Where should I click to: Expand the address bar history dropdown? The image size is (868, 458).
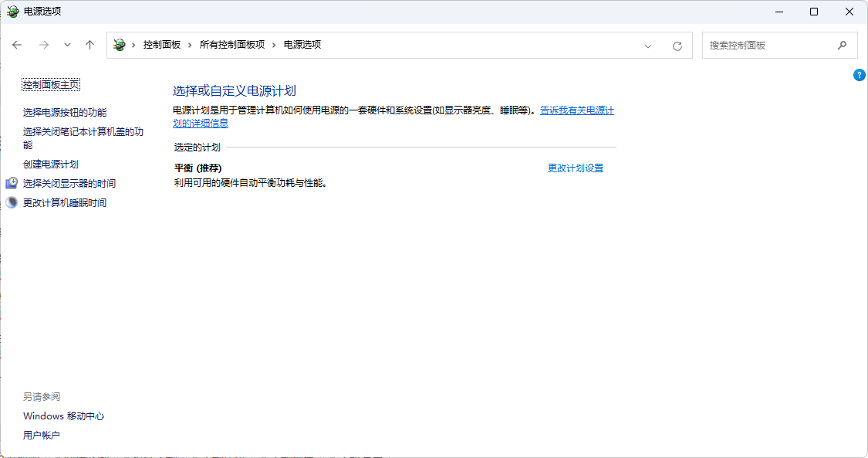[x=648, y=46]
